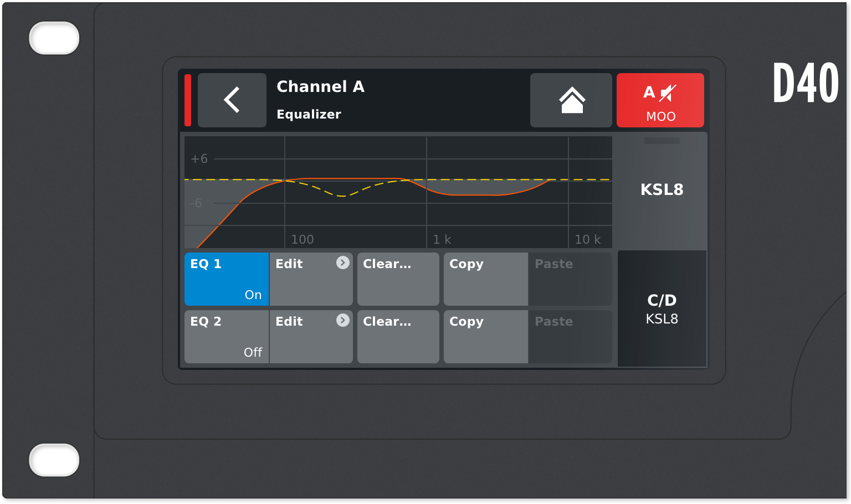Screen dimensions: 851x504
Task: Click the +6 dB axis label
Action: point(199,159)
